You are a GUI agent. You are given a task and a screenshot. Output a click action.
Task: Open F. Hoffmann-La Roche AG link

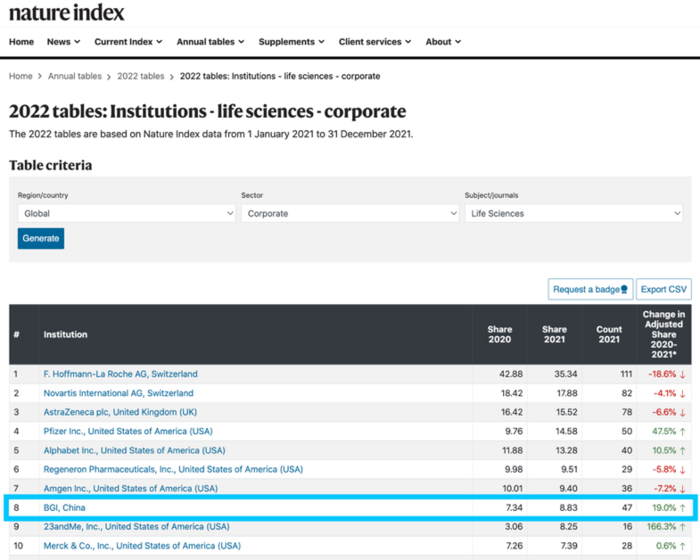click(120, 374)
